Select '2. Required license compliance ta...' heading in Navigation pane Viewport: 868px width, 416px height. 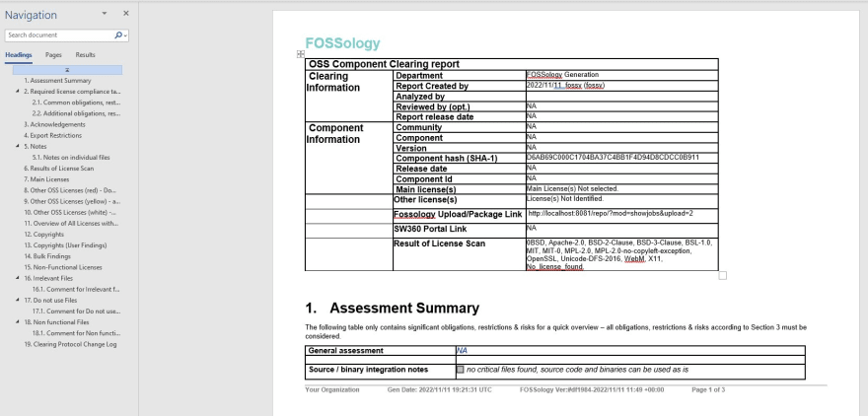point(72,92)
